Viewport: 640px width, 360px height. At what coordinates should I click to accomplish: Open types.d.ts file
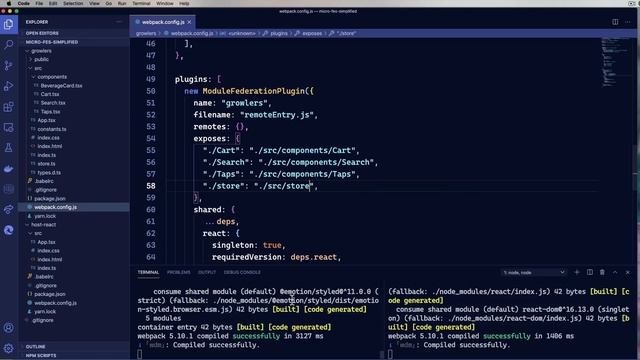[x=49, y=173]
